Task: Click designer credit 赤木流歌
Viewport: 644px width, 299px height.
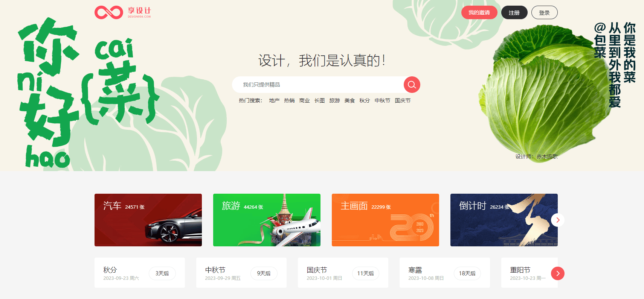Action: tap(547, 156)
